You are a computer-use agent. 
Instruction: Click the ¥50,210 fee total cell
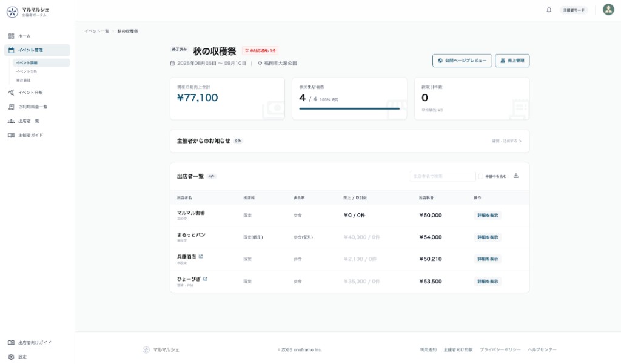pos(430,259)
